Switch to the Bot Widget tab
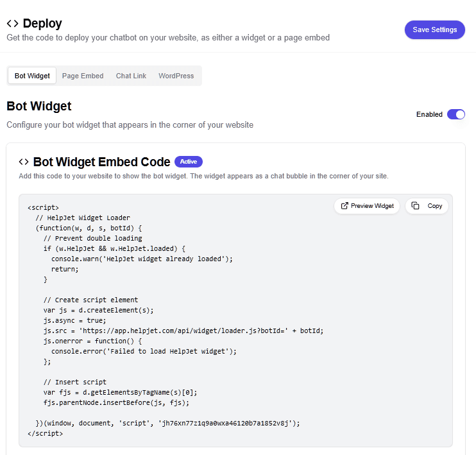 click(32, 76)
